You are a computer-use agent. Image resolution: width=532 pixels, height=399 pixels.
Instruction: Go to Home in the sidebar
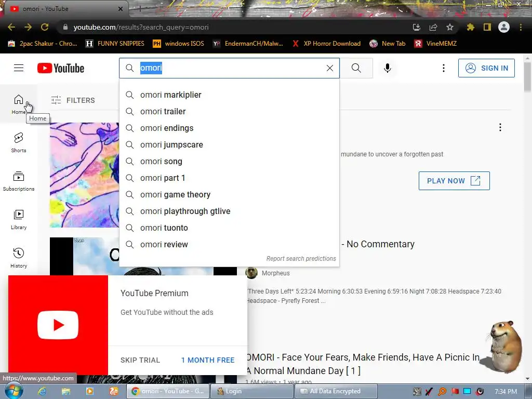[19, 104]
